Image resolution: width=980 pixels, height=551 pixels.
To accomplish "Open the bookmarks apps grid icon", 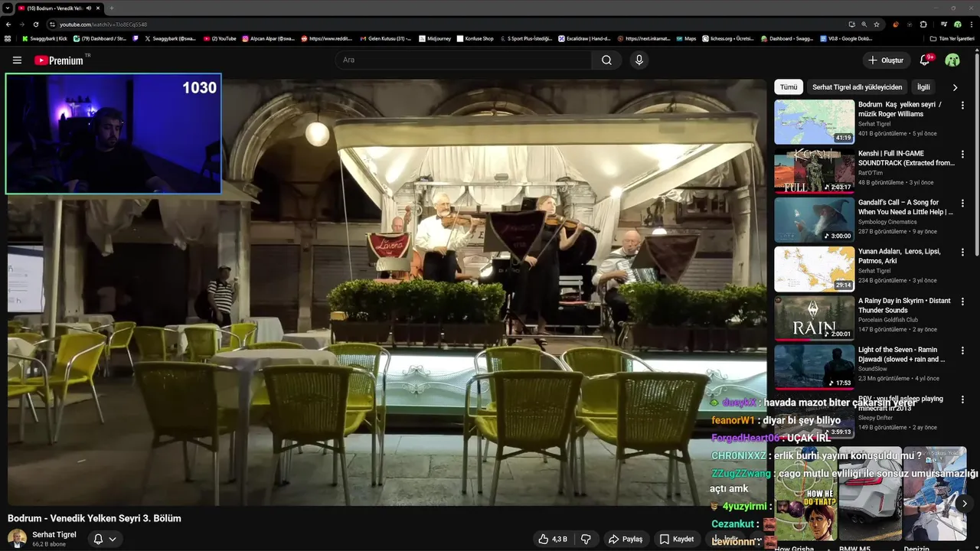I will coord(8,38).
